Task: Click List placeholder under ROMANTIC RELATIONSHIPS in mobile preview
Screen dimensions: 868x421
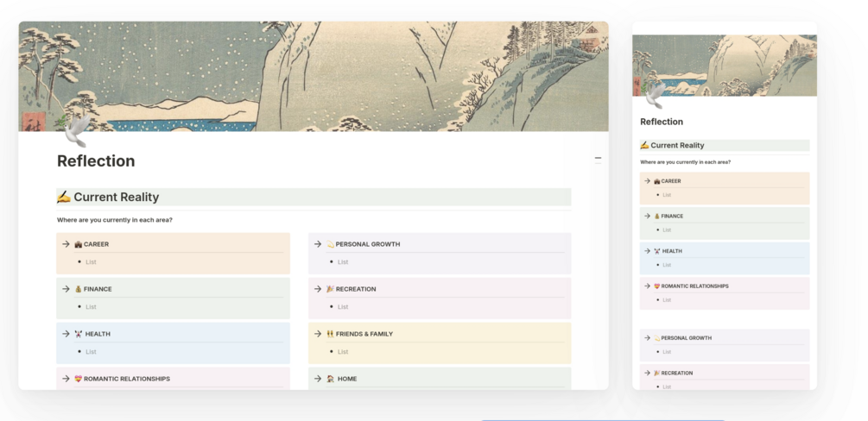Action: click(667, 300)
